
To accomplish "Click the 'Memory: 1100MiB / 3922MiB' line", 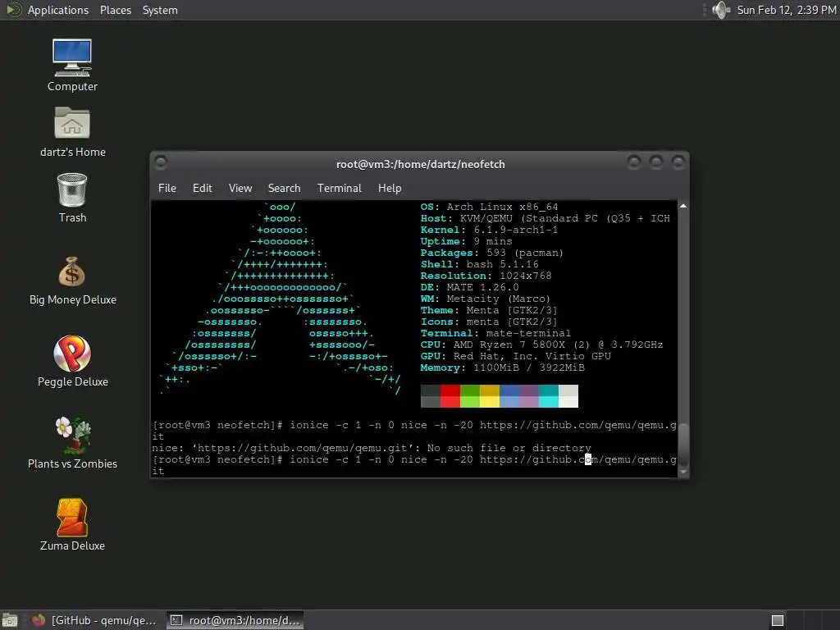I will coord(503,368).
